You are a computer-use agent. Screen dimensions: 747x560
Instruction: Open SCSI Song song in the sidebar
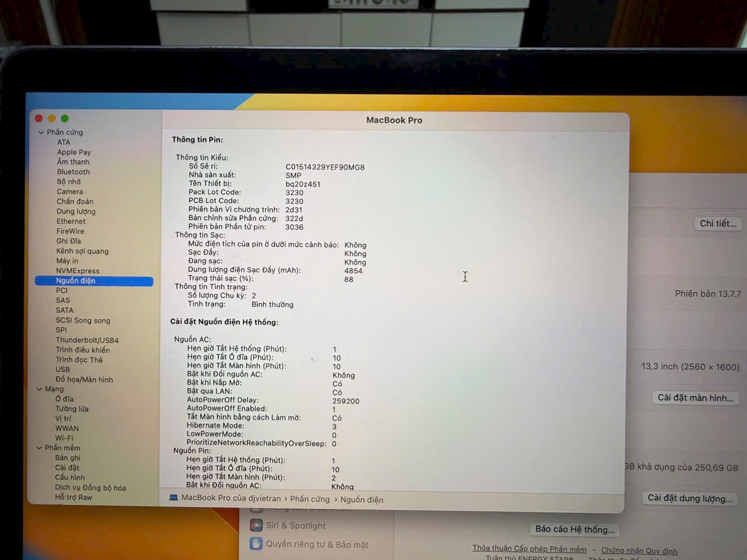[x=83, y=320]
